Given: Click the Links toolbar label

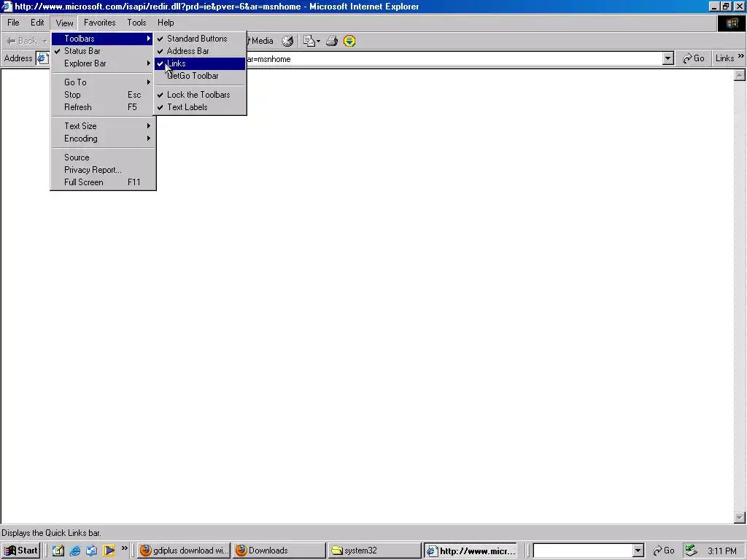Looking at the screenshot, I should pos(724,58).
